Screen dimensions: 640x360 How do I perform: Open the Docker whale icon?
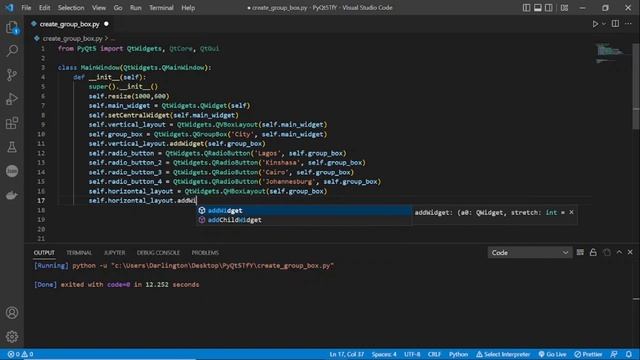[x=12, y=196]
